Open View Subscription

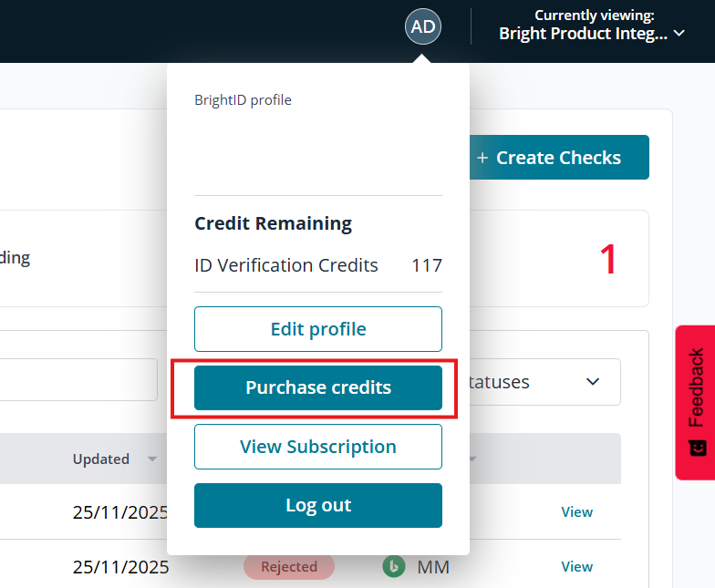tap(317, 447)
